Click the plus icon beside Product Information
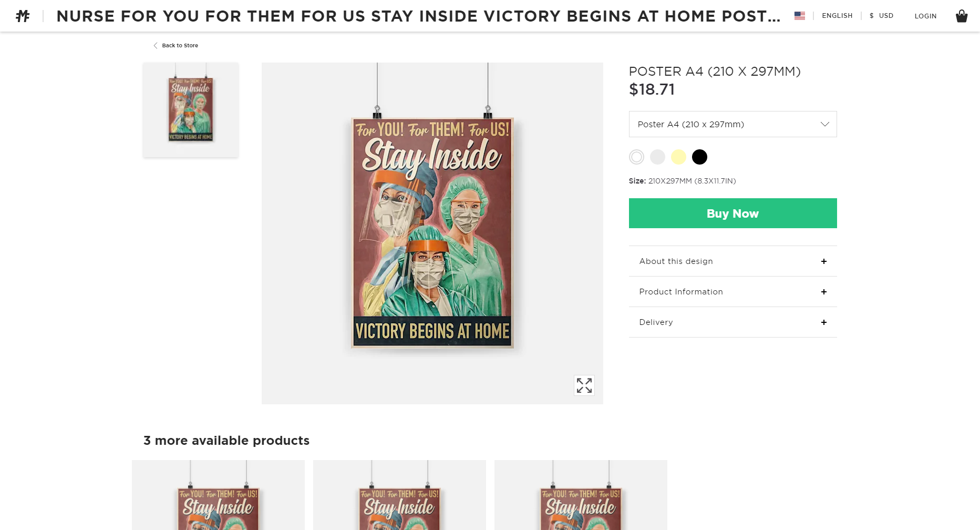 (x=823, y=292)
